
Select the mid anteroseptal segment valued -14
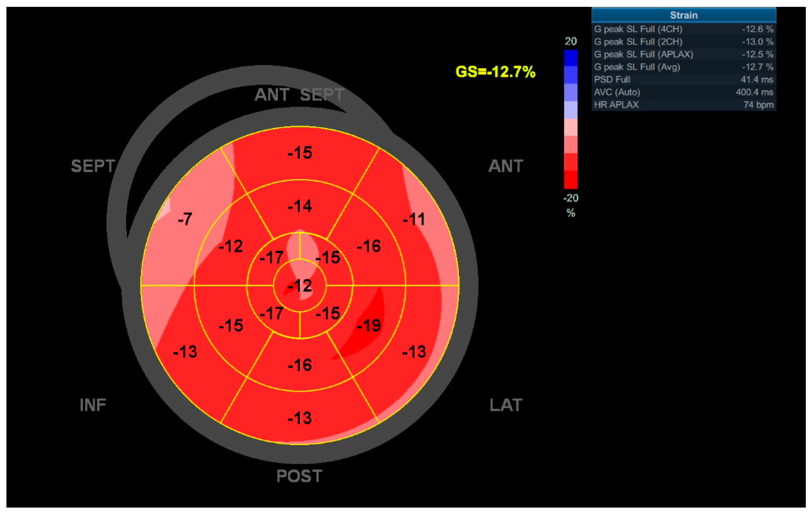point(300,206)
